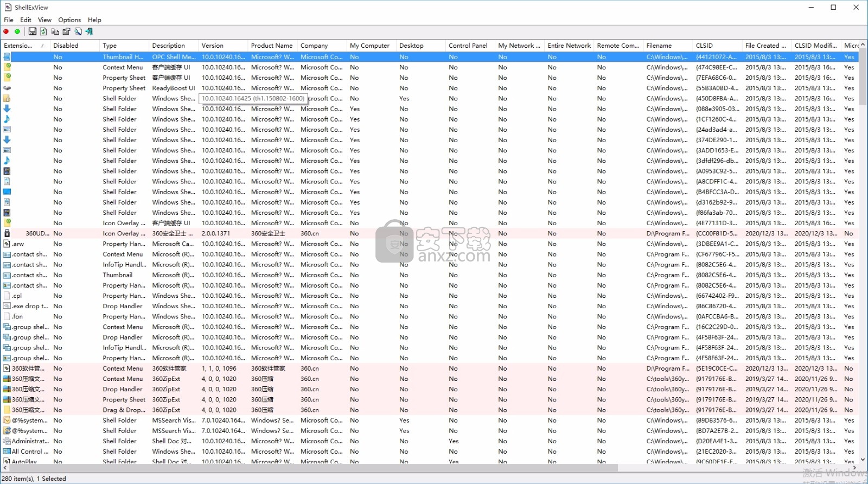Sort by Version column header
Image resolution: width=868 pixels, height=484 pixels.
[223, 46]
